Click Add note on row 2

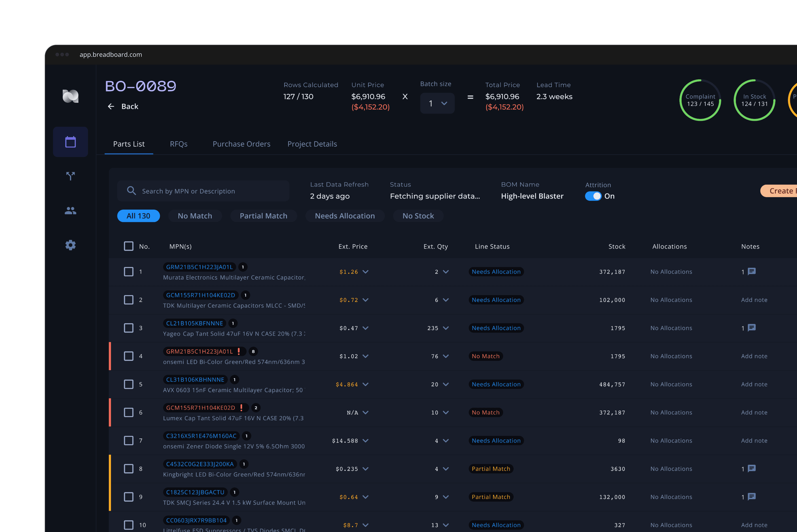click(x=754, y=300)
